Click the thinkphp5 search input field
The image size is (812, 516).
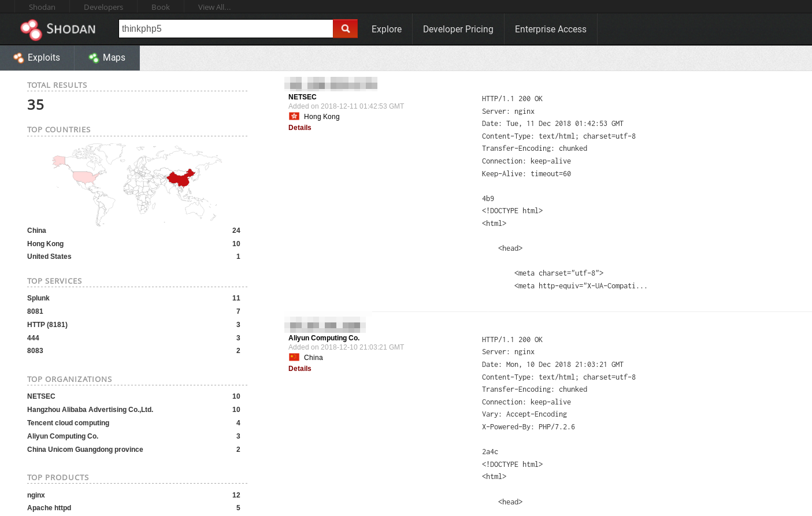pyautogui.click(x=225, y=28)
